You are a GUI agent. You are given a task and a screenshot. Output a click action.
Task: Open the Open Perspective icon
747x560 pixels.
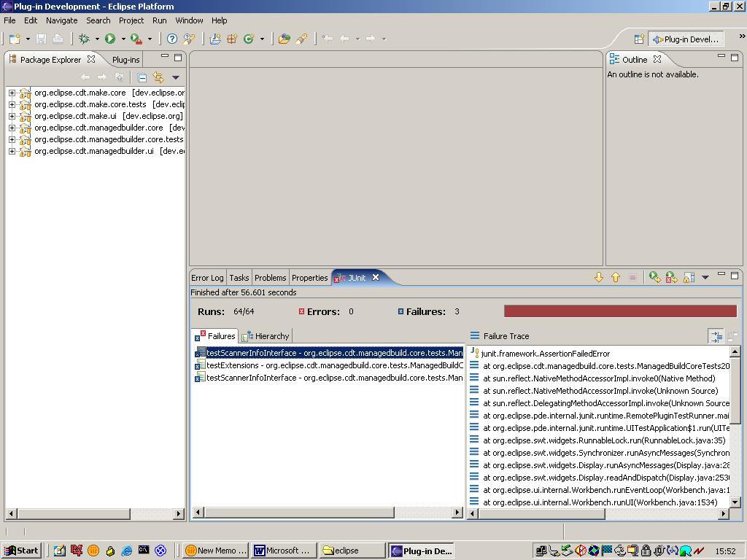[639, 39]
